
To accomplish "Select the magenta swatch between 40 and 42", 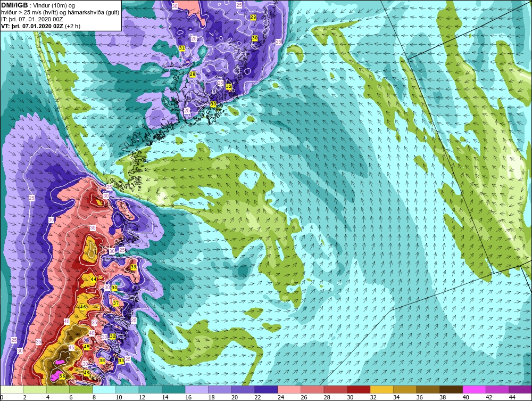I will 474,389.
